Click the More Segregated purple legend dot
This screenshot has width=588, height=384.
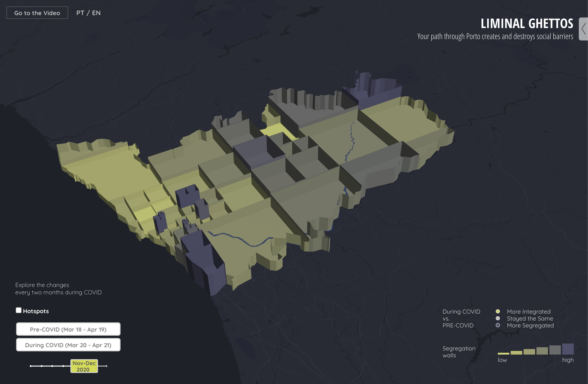(498, 325)
